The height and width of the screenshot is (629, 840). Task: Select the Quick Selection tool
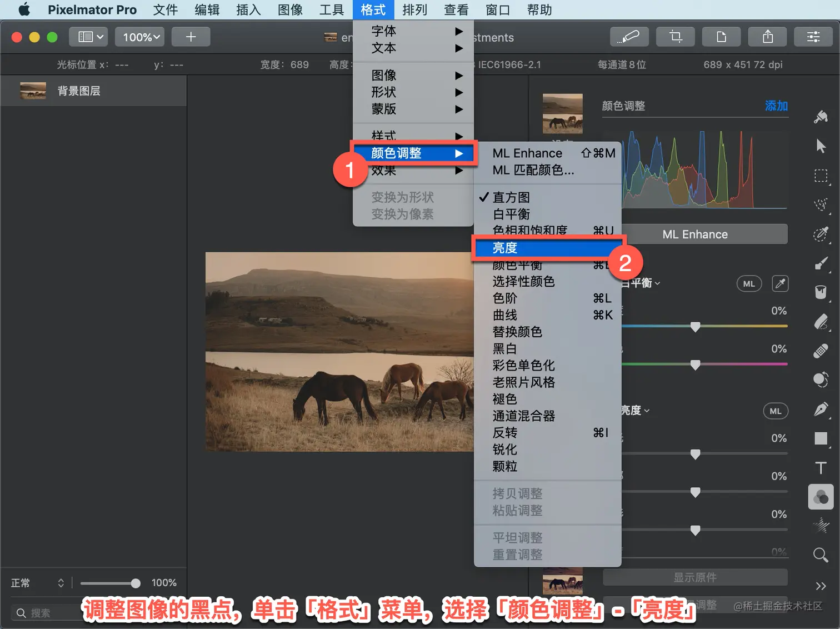pyautogui.click(x=821, y=205)
